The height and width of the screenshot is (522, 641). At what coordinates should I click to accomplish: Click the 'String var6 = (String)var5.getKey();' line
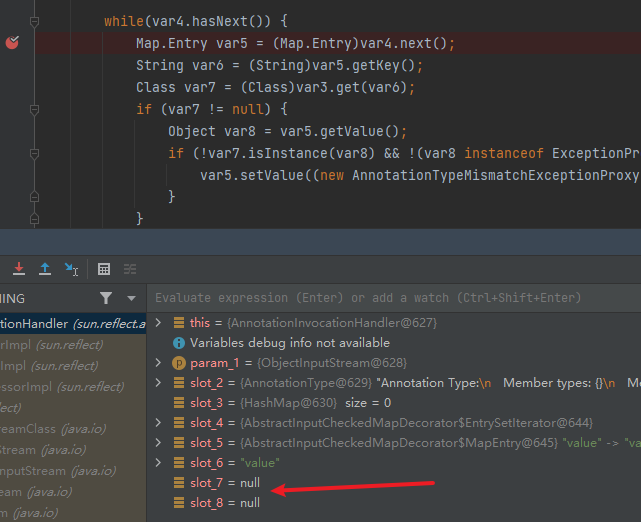point(280,65)
